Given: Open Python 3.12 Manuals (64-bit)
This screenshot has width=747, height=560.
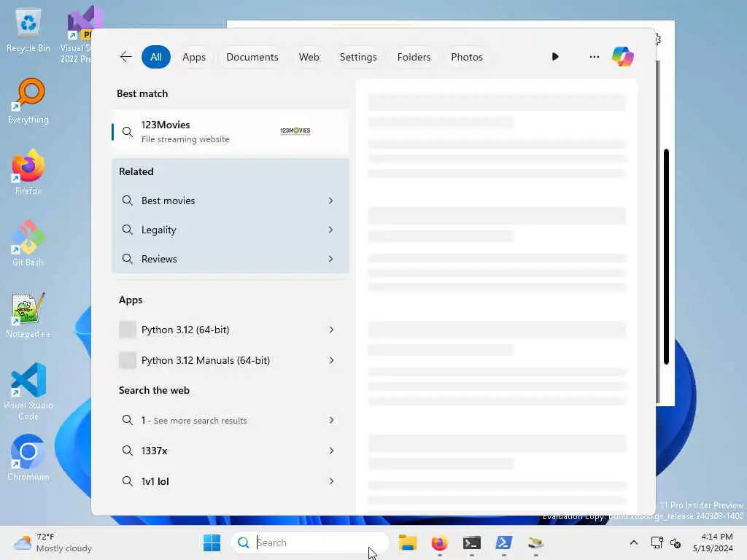Looking at the screenshot, I should point(230,360).
